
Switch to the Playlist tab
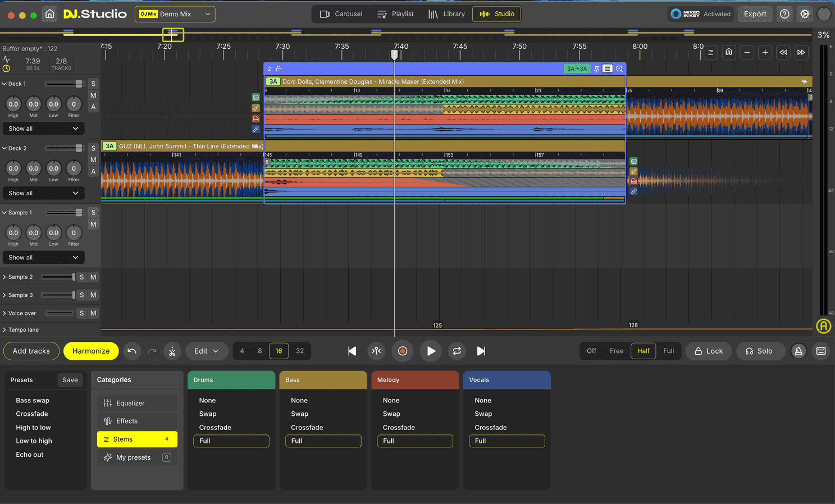coord(395,14)
